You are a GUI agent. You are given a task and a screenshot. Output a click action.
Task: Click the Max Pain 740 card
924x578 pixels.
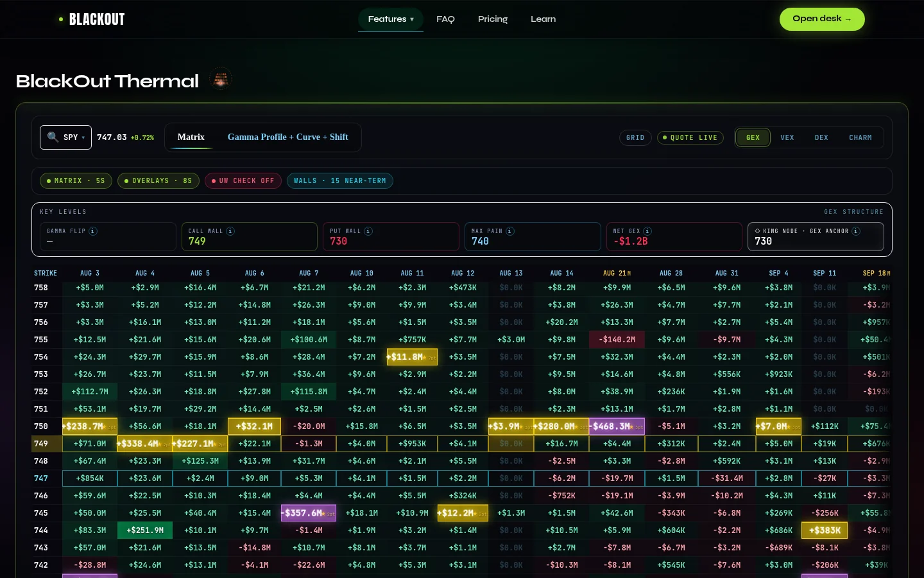click(533, 236)
